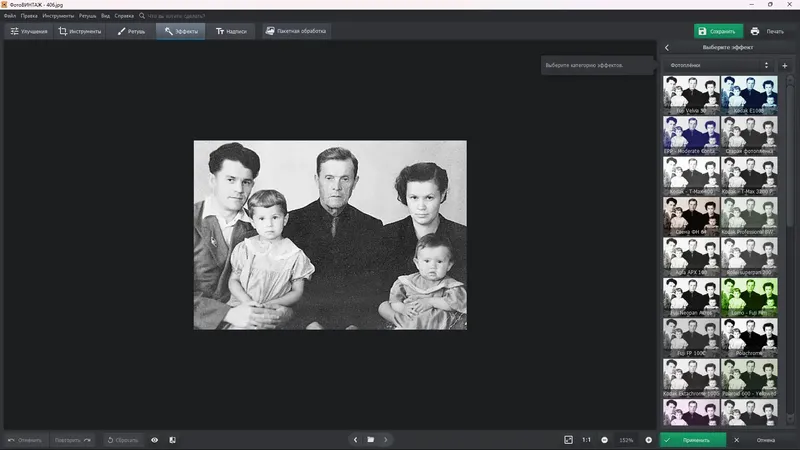Go back using the effects panel arrow
Viewport: 800px width, 450px height.
[x=667, y=47]
